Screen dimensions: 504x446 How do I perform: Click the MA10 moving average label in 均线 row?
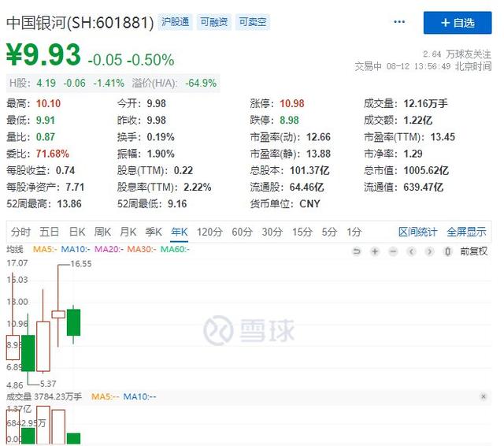point(76,249)
